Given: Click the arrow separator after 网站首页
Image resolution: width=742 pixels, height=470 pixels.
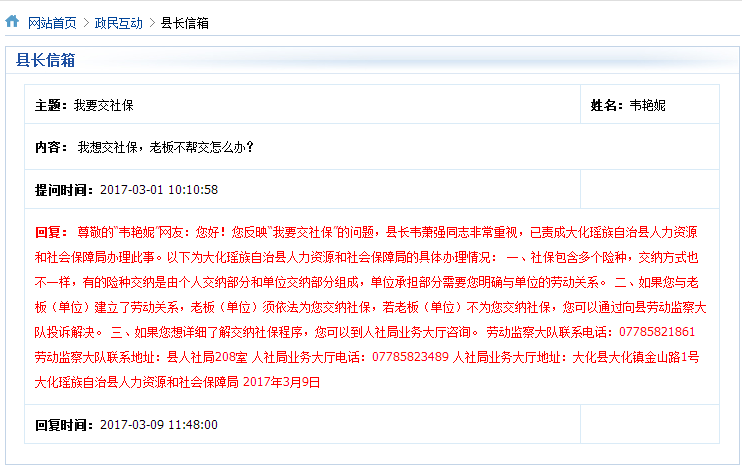Looking at the screenshot, I should [x=85, y=22].
